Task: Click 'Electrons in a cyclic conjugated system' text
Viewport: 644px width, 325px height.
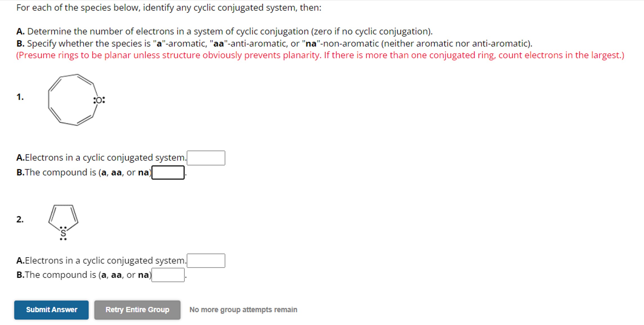Action: (x=101, y=158)
